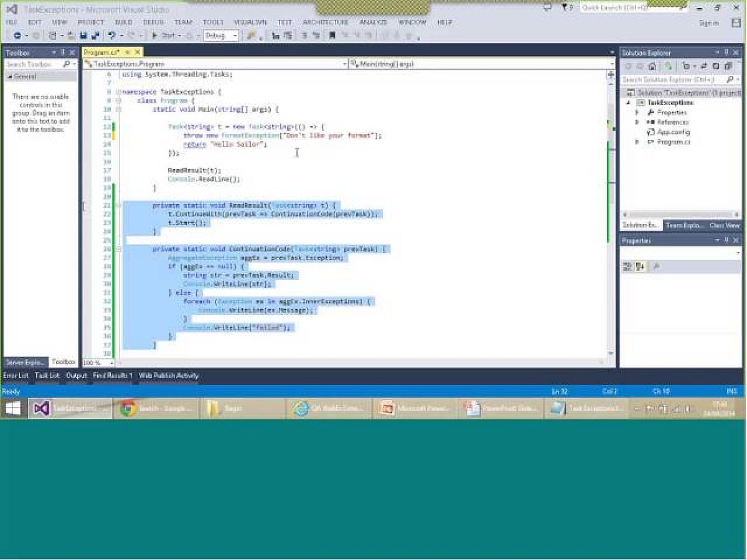
Task: Click the Categorized icon in Properties panel
Action: point(628,266)
